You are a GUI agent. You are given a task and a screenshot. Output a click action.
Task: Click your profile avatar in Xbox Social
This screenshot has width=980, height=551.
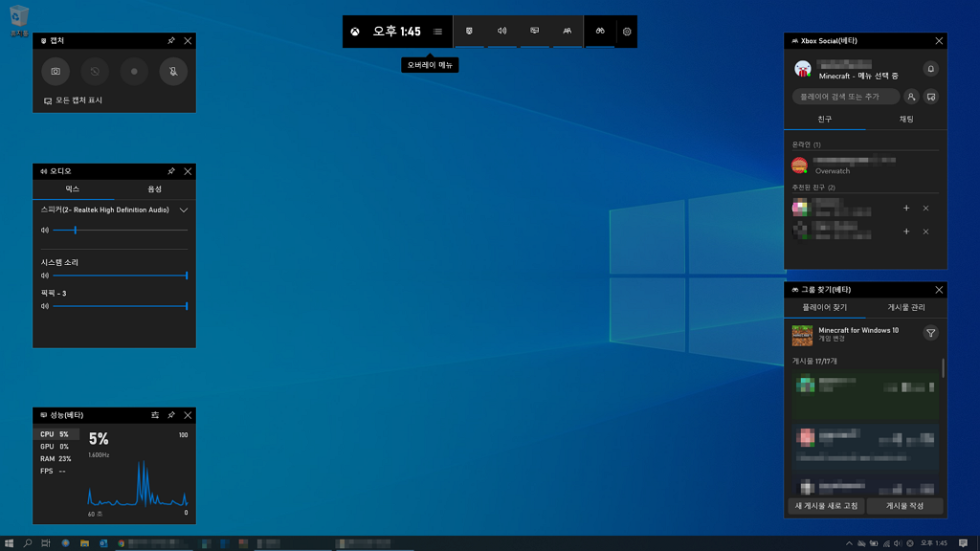[x=803, y=69]
